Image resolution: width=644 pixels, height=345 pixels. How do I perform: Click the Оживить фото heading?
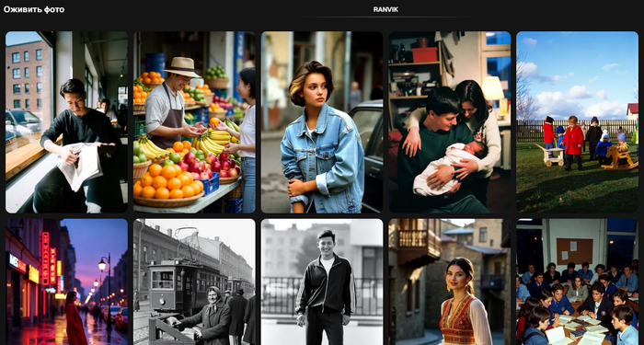pyautogui.click(x=34, y=9)
